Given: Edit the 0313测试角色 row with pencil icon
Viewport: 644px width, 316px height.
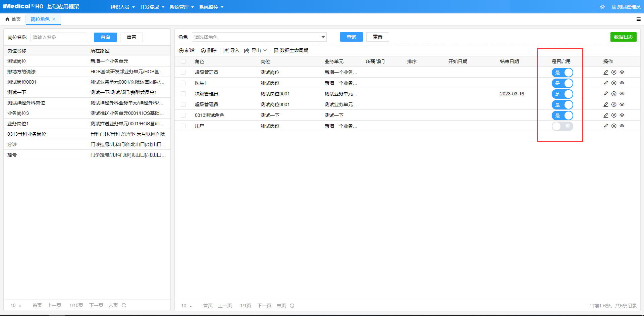Looking at the screenshot, I should click(606, 115).
